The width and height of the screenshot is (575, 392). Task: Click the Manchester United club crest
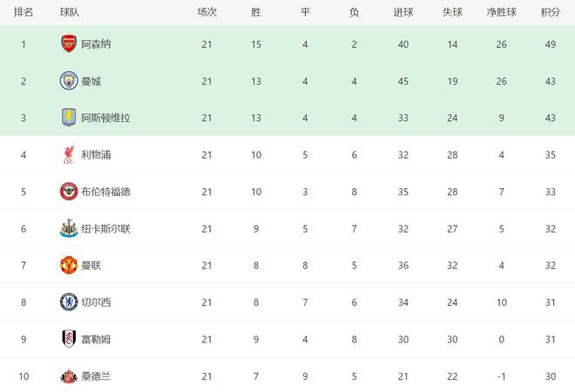click(69, 266)
